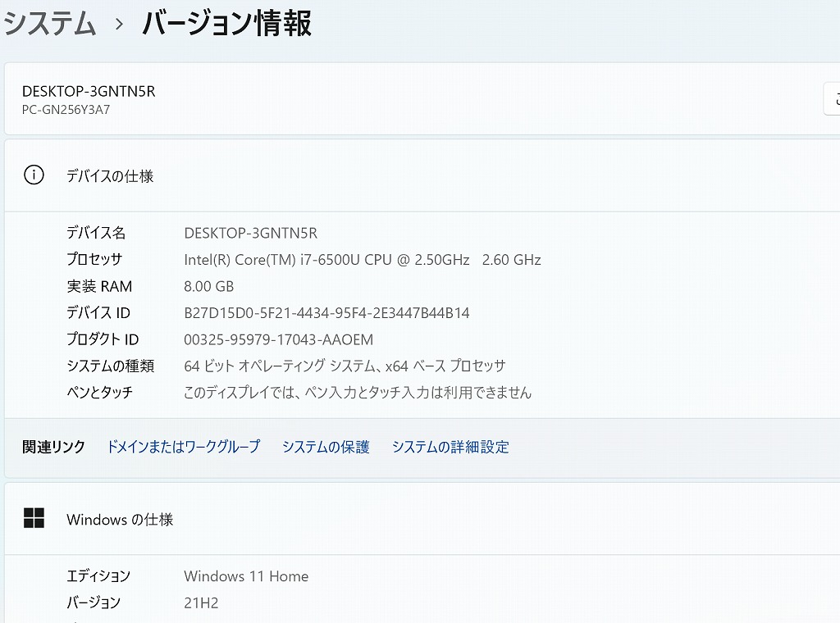Collapse the Windows の仕様 section header
Image resolution: width=840 pixels, height=623 pixels.
410,519
